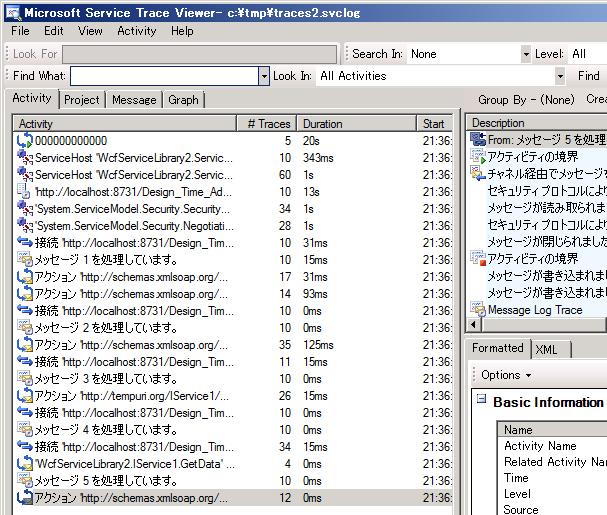607x515 pixels.
Task: Click the icon of the WcfServiceLibrary2.IService1.GetData row
Action: (x=25, y=464)
